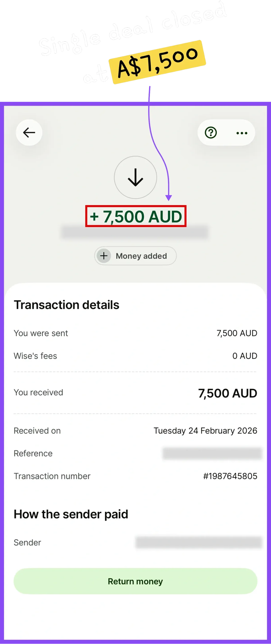Tap the incoming transfer down-arrow circle icon
The height and width of the screenshot is (644, 271).
(135, 178)
